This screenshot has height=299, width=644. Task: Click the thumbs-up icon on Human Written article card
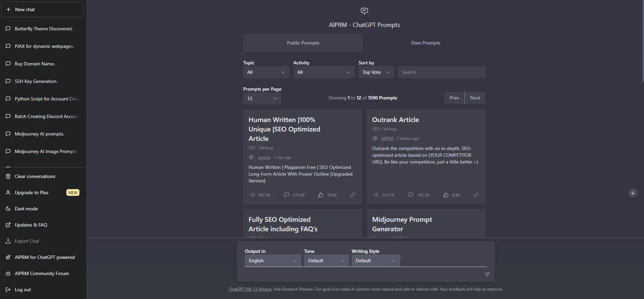tap(321, 195)
